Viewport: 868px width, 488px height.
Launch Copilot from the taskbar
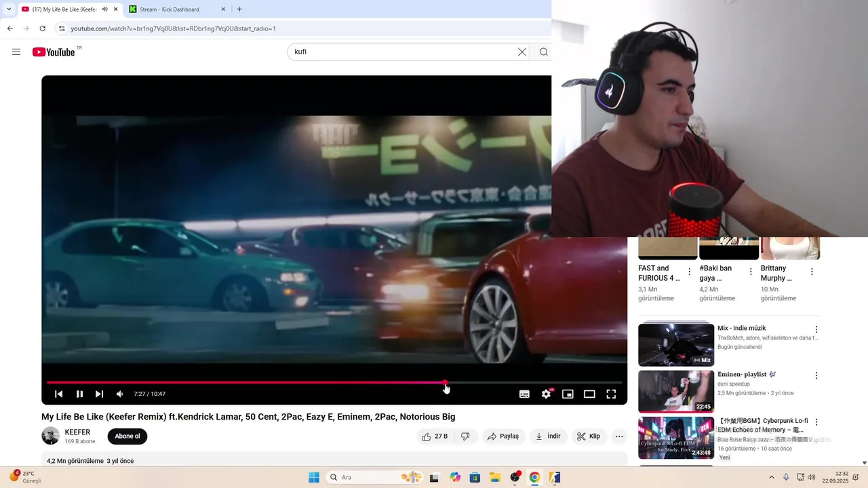pos(455,477)
